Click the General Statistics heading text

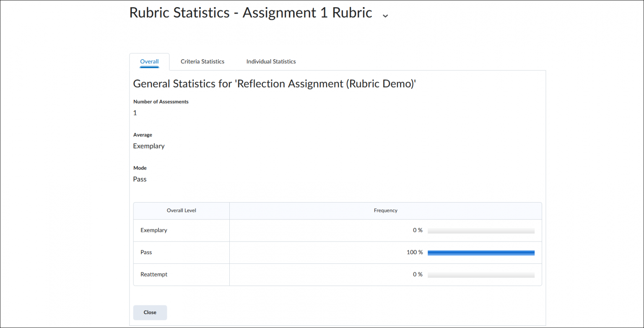tap(274, 83)
